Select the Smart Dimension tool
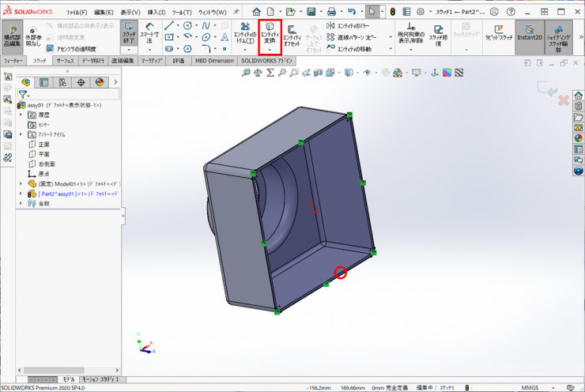Screen dimensions: 585x392 tap(149, 36)
